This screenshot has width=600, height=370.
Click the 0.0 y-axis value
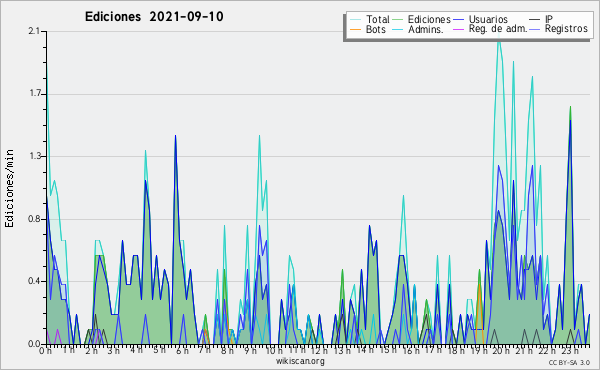tap(34, 344)
